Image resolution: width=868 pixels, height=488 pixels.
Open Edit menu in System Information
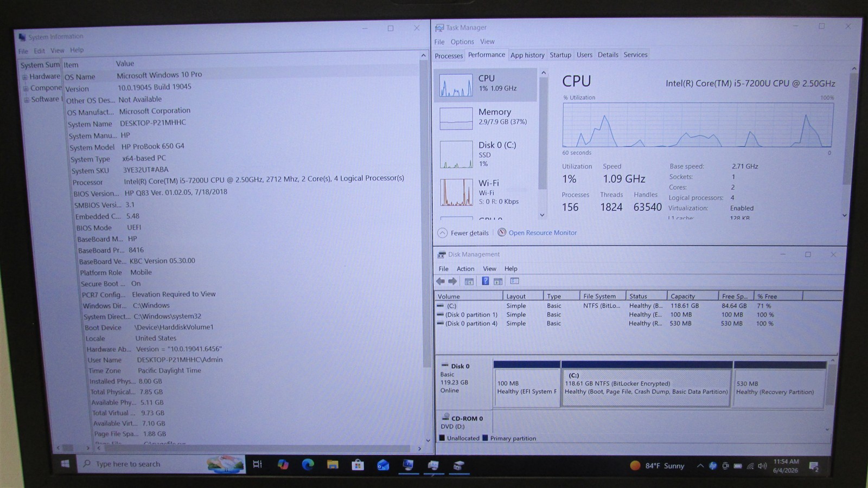[x=39, y=50]
